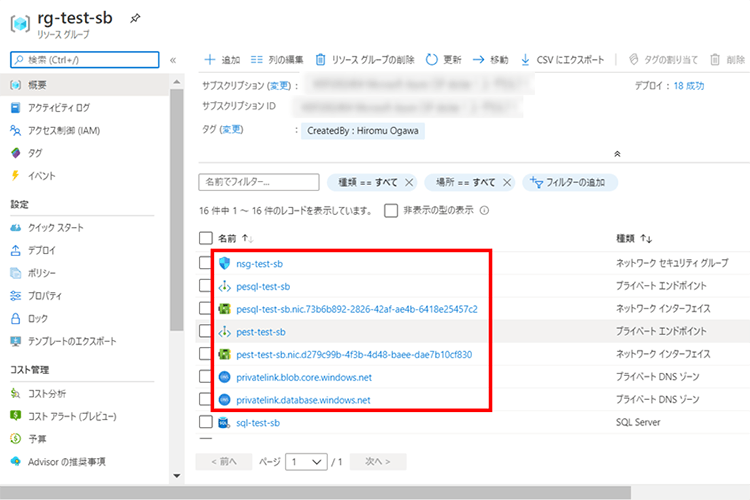Click the 変更 link beside サブスクリプション
The height and width of the screenshot is (500, 750).
click(x=279, y=86)
